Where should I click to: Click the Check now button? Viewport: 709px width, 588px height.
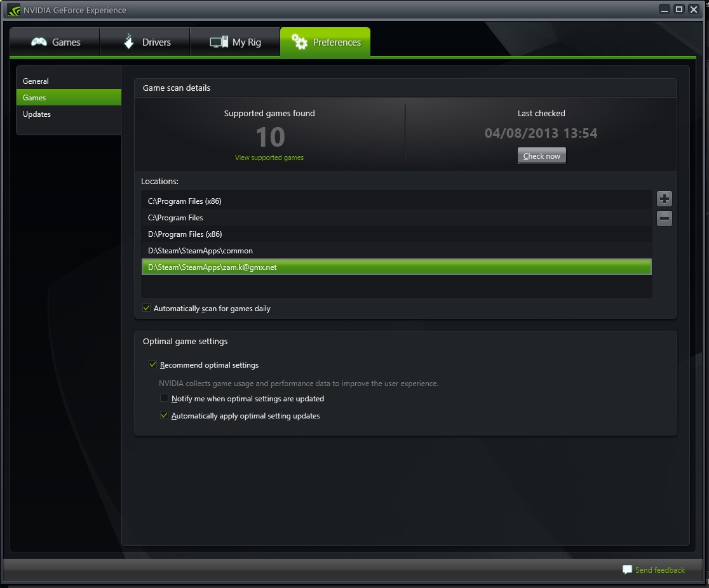tap(541, 156)
